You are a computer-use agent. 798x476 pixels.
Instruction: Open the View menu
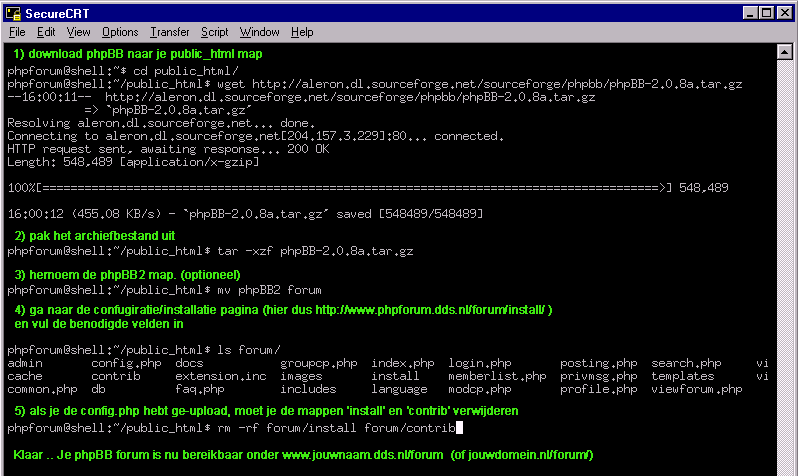[76, 33]
